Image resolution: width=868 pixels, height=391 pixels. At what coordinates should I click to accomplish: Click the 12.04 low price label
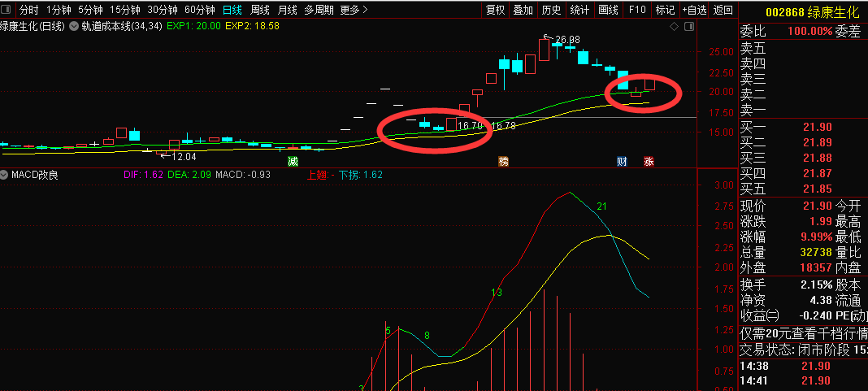tap(184, 157)
